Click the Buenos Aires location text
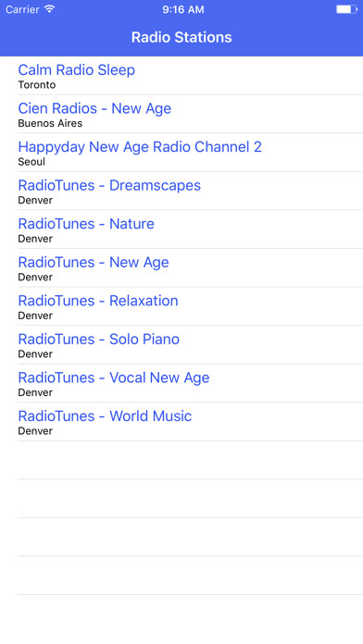This screenshot has width=363, height=644. [50, 123]
